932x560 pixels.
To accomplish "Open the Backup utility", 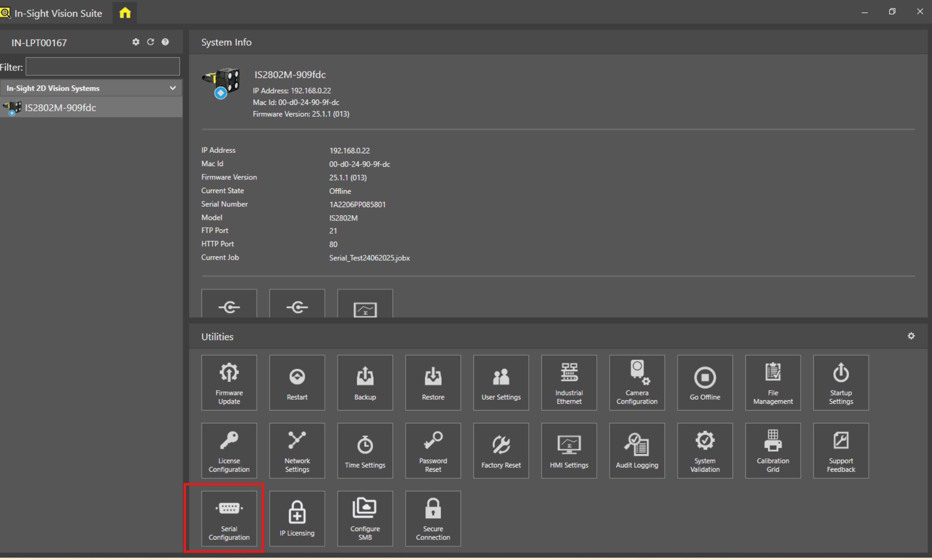I will (365, 383).
